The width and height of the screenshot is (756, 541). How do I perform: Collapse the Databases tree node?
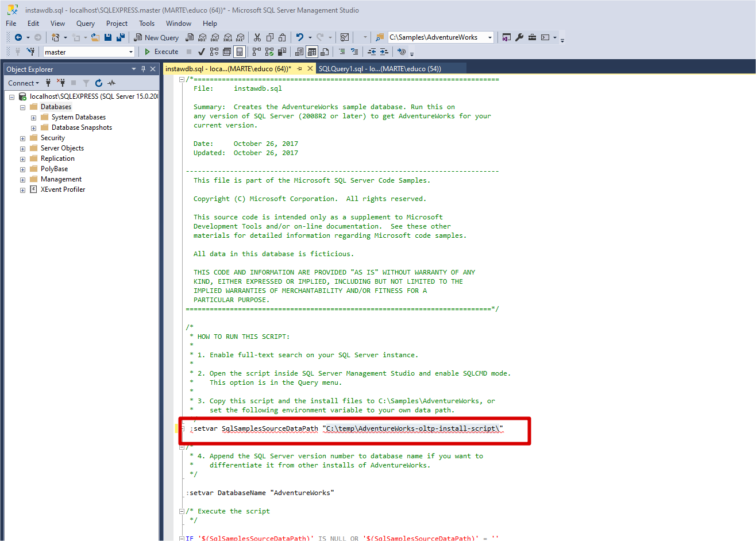tap(22, 107)
